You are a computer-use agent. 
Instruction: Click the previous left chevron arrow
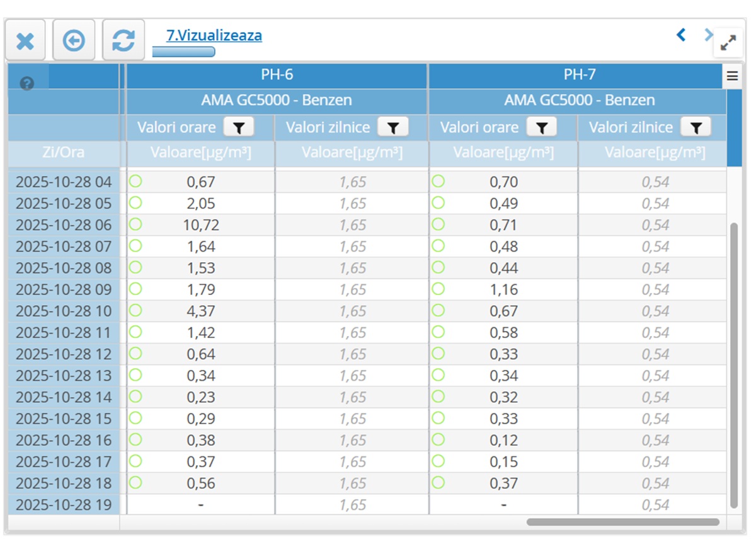(681, 35)
